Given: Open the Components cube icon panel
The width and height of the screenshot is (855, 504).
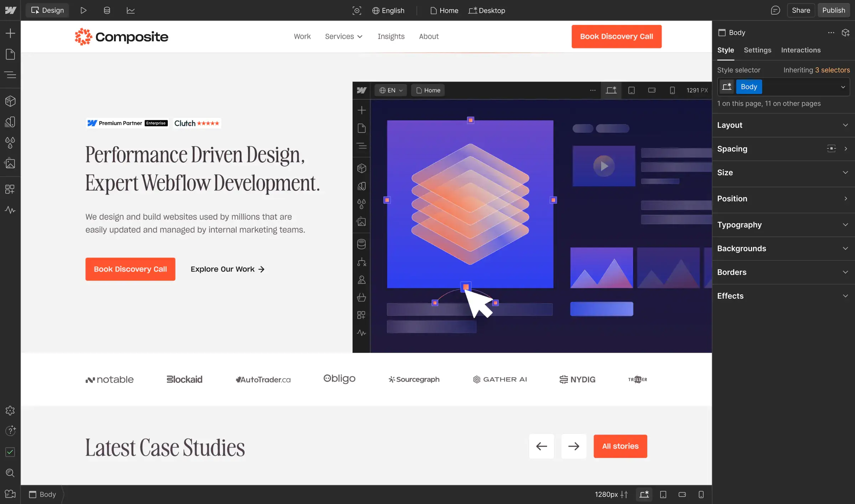Looking at the screenshot, I should point(10,101).
